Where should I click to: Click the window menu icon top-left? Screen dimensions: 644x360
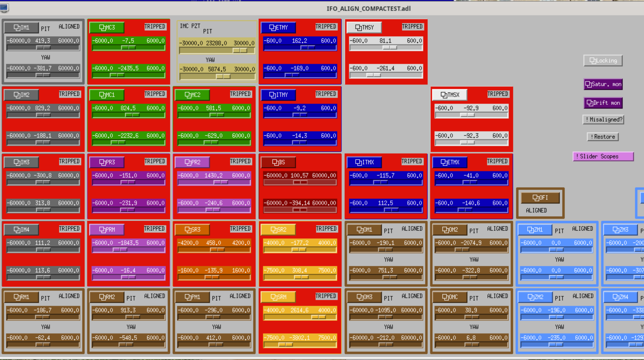click(x=5, y=8)
